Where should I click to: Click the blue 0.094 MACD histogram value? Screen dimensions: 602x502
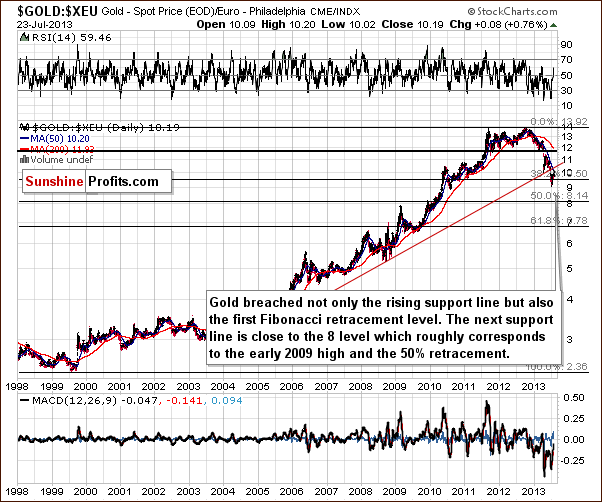[x=227, y=401]
